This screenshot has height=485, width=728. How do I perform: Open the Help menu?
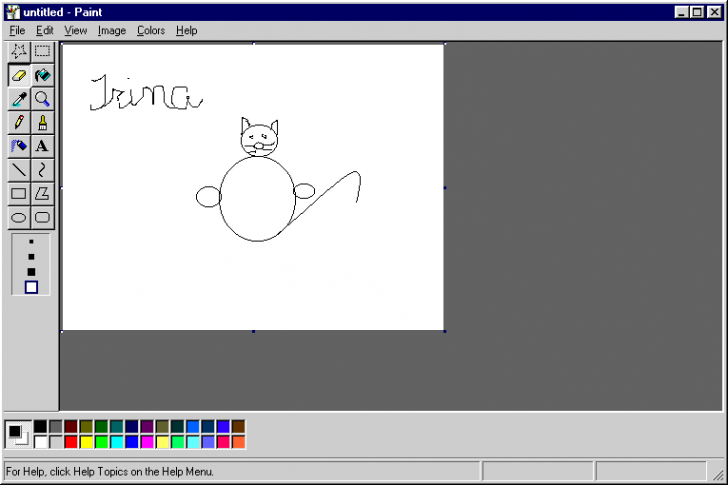point(187,31)
